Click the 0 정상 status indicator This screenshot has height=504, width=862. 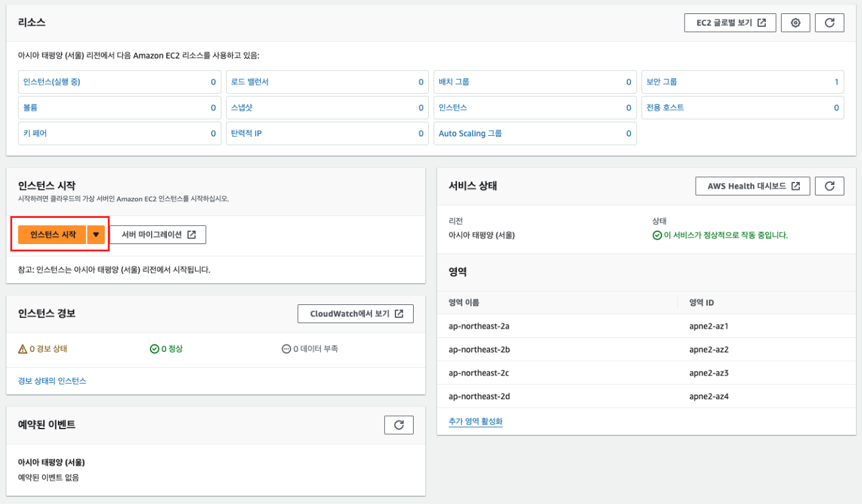[x=166, y=349]
